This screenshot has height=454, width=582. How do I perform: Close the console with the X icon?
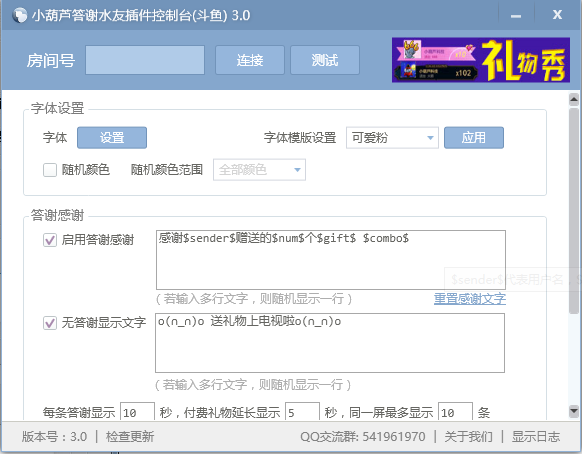coord(557,15)
